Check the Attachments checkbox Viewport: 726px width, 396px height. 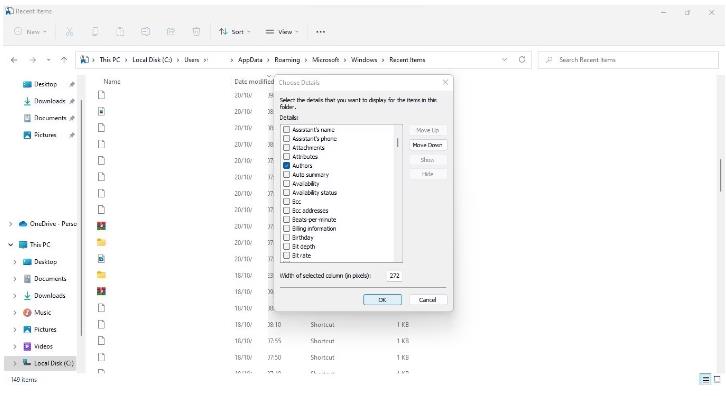tap(286, 147)
